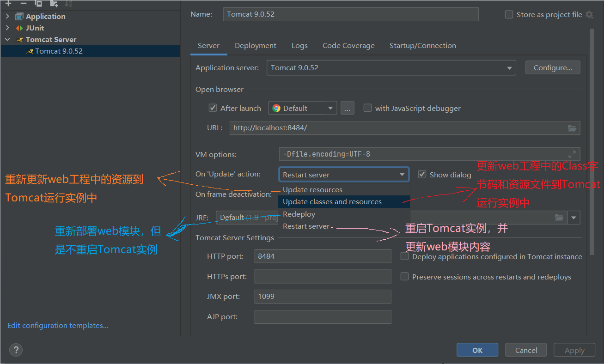604x364 pixels.
Task: Switch to the Code Coverage tab
Action: (348, 46)
